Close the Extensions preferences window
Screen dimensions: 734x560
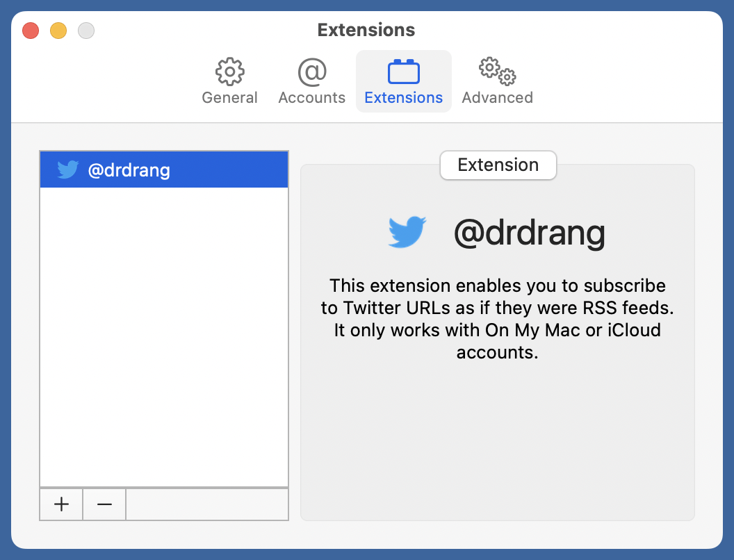tap(31, 31)
